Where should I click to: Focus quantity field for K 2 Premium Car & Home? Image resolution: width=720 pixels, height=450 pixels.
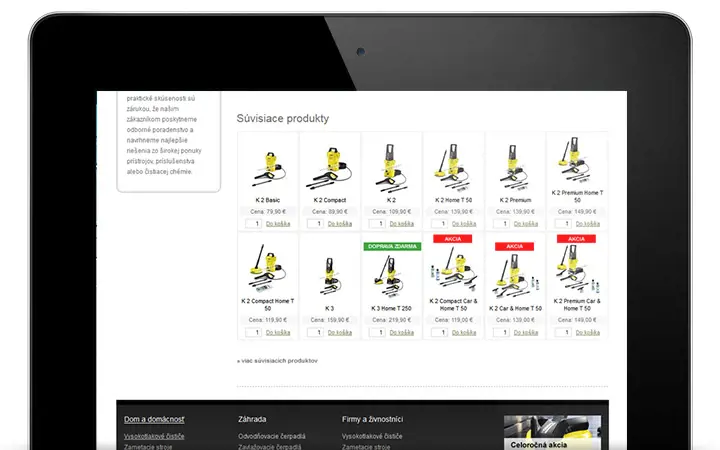(563, 332)
